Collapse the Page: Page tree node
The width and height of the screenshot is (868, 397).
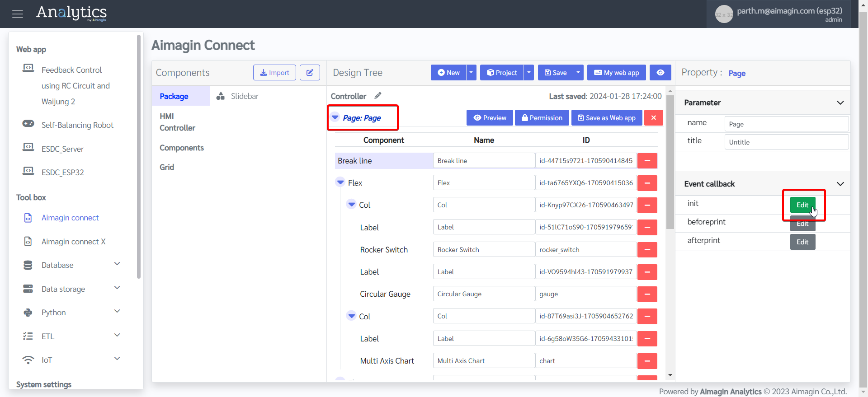[335, 117]
